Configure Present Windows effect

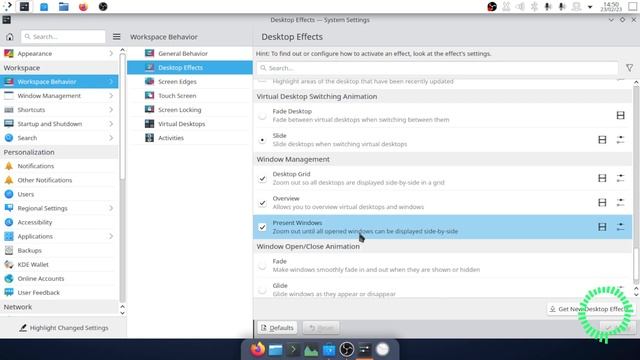[620, 227]
